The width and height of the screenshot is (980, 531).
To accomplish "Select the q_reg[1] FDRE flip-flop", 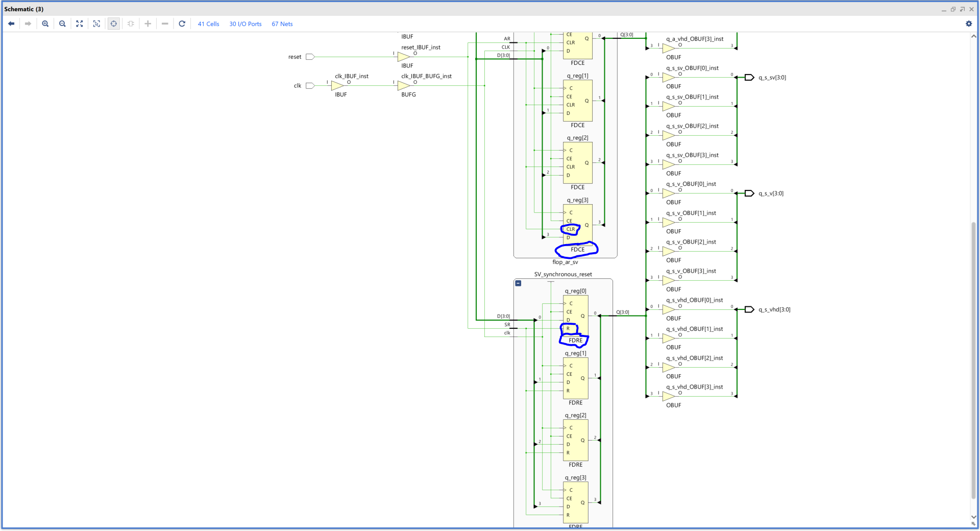I will pyautogui.click(x=575, y=378).
